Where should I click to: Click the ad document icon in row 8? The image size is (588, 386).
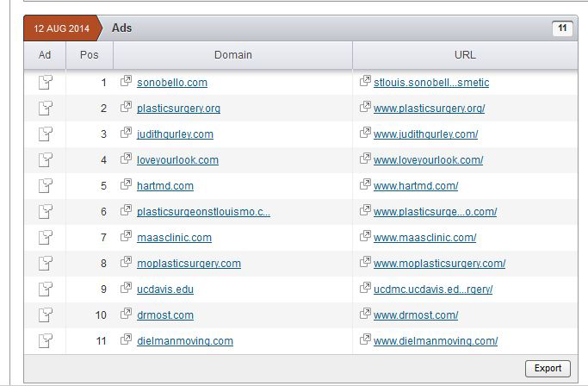45,264
